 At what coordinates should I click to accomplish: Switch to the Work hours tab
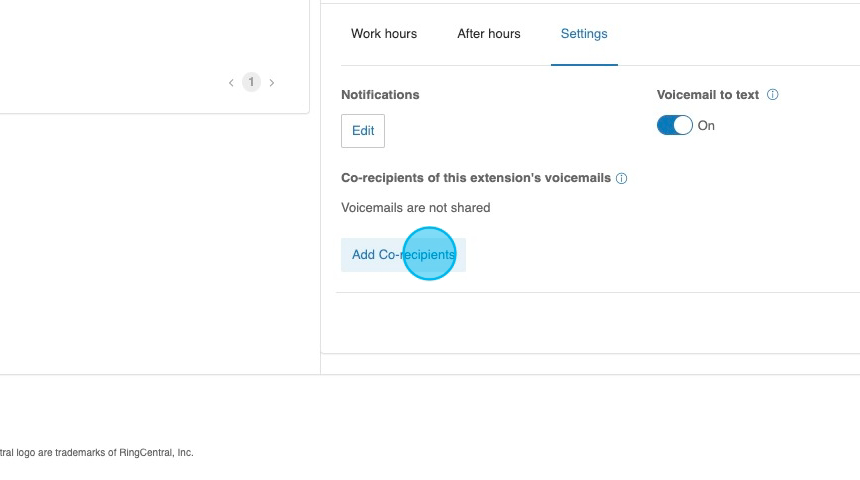click(384, 34)
